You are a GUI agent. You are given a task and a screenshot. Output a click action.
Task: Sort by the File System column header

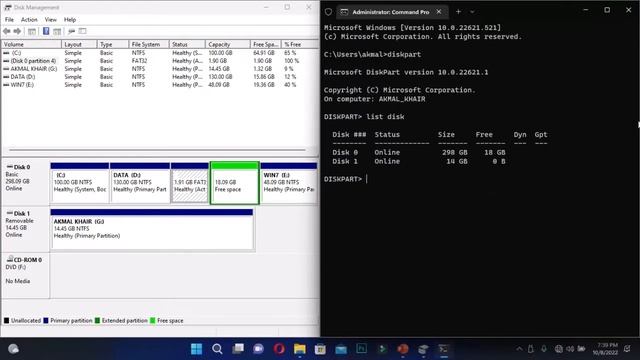(x=149, y=44)
